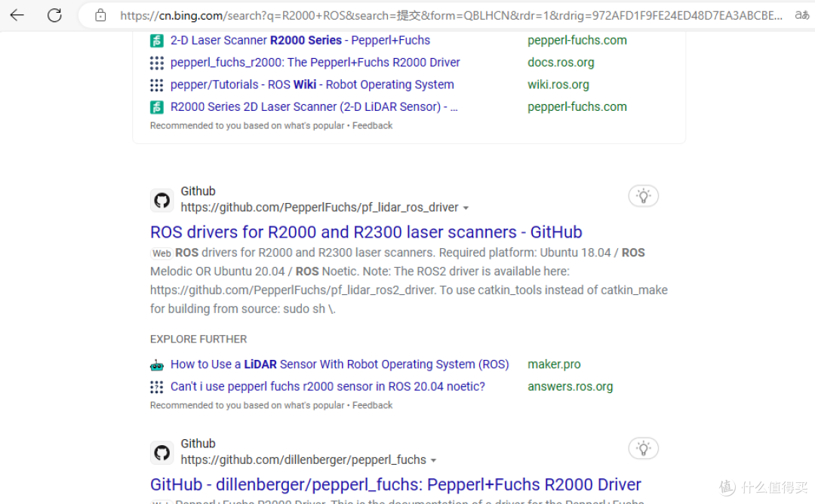This screenshot has width=815, height=504.
Task: Click robot favicon beside How to Use a LiDAR Sensor
Action: pyautogui.click(x=156, y=365)
